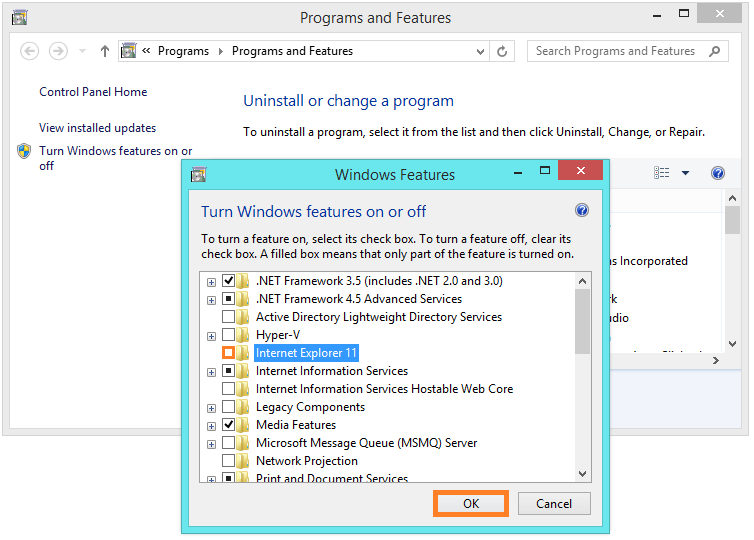
Task: Click folder icon next to Hyper-V
Action: tap(243, 335)
